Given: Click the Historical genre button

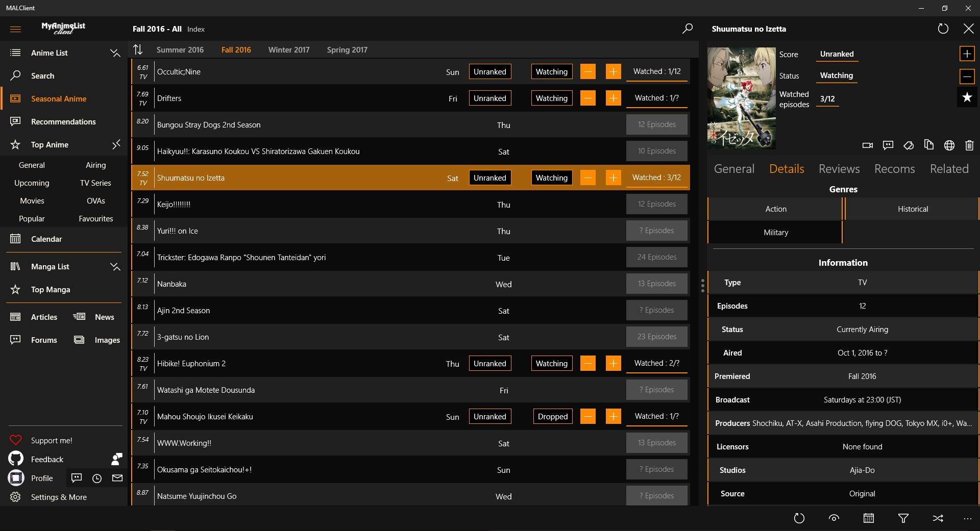Looking at the screenshot, I should click(912, 209).
